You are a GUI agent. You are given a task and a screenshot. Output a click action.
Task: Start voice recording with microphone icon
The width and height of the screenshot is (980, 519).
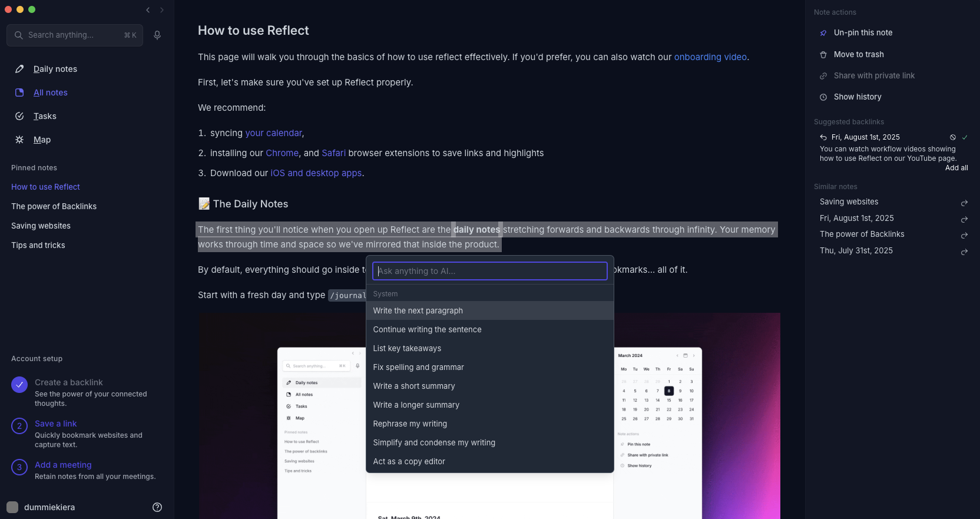(x=157, y=35)
